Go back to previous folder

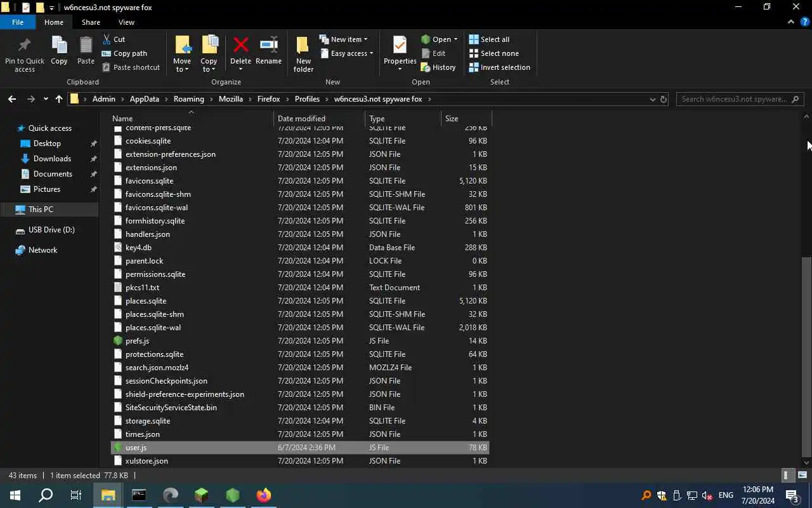pyautogui.click(x=12, y=99)
